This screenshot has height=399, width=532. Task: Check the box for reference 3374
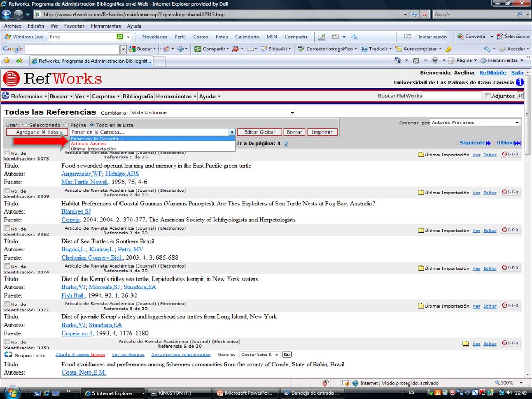click(7, 266)
